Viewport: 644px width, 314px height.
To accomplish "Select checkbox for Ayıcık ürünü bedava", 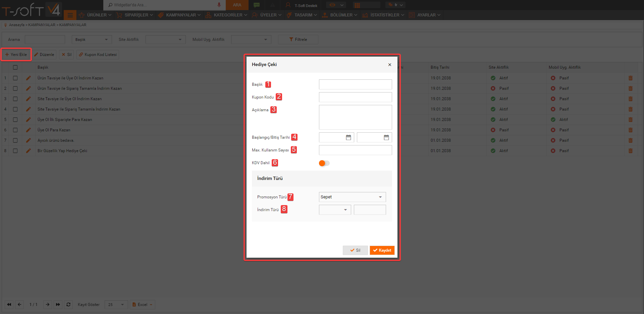I will point(15,140).
